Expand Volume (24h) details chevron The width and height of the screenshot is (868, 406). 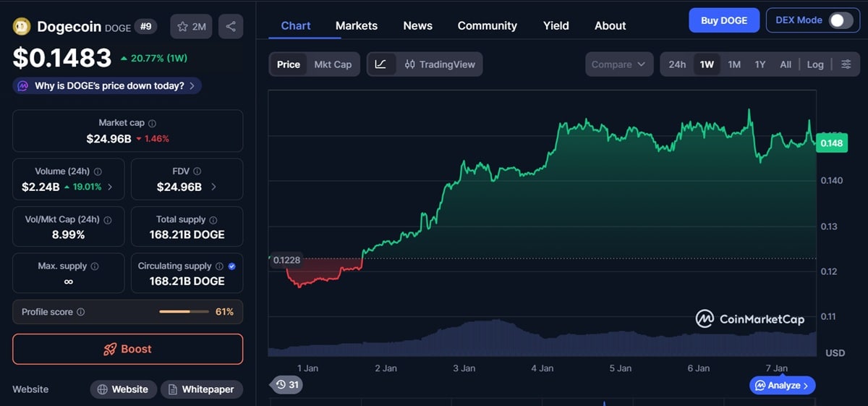pos(110,187)
